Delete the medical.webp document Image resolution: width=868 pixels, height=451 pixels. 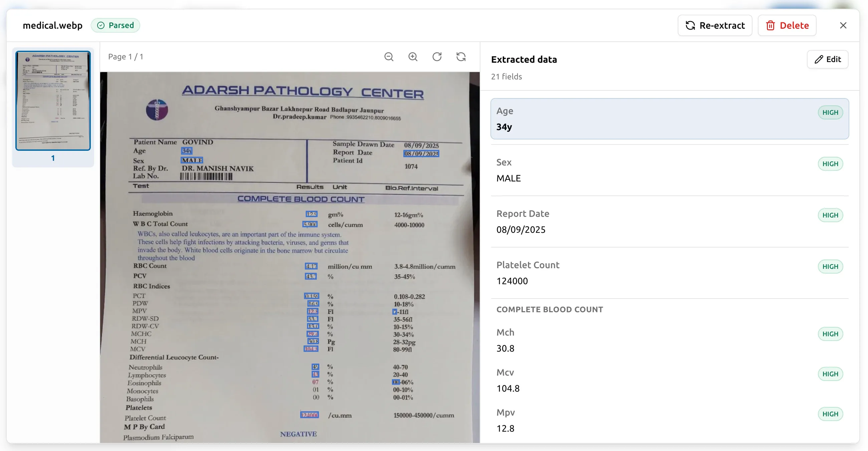tap(787, 25)
